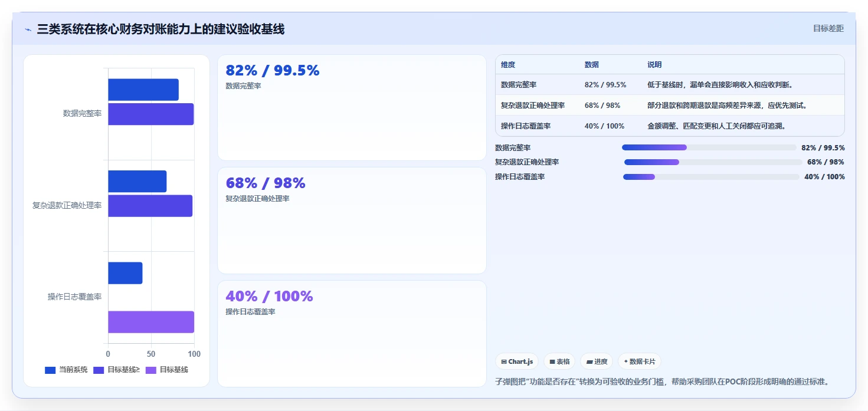The image size is (868, 411).
Task: Click the note starting 低于基线时
Action: 720,85
